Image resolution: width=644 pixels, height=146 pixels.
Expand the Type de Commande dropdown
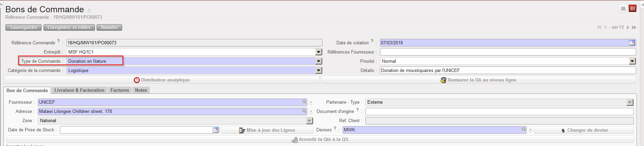(318, 61)
